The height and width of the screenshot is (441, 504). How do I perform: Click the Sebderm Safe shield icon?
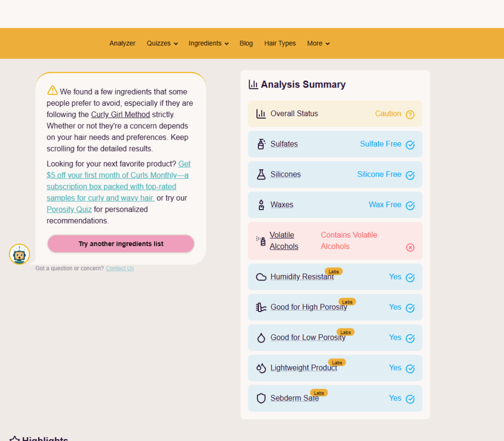coord(261,398)
